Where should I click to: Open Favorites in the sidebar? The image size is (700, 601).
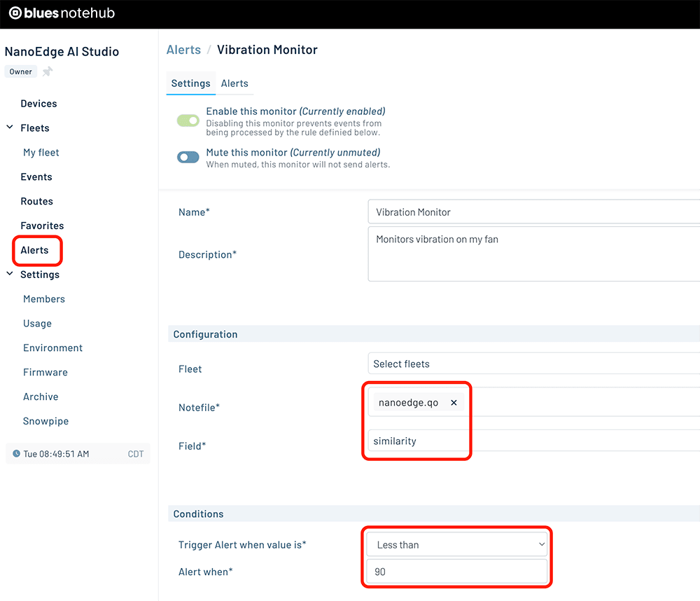tap(42, 226)
